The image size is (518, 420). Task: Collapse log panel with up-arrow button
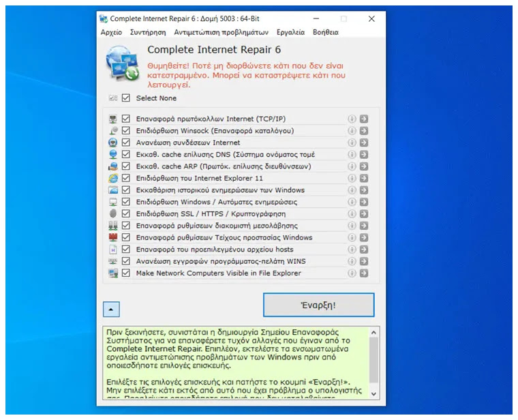pos(111,310)
